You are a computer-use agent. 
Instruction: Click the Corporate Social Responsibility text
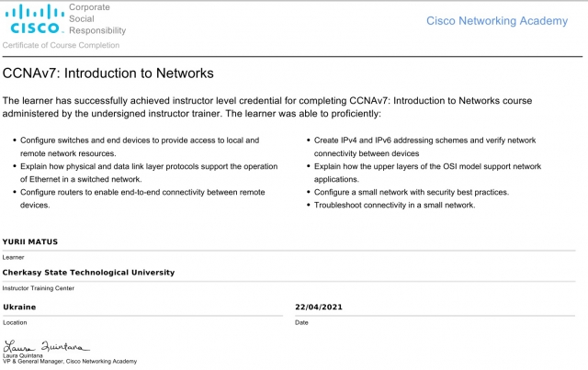click(97, 19)
